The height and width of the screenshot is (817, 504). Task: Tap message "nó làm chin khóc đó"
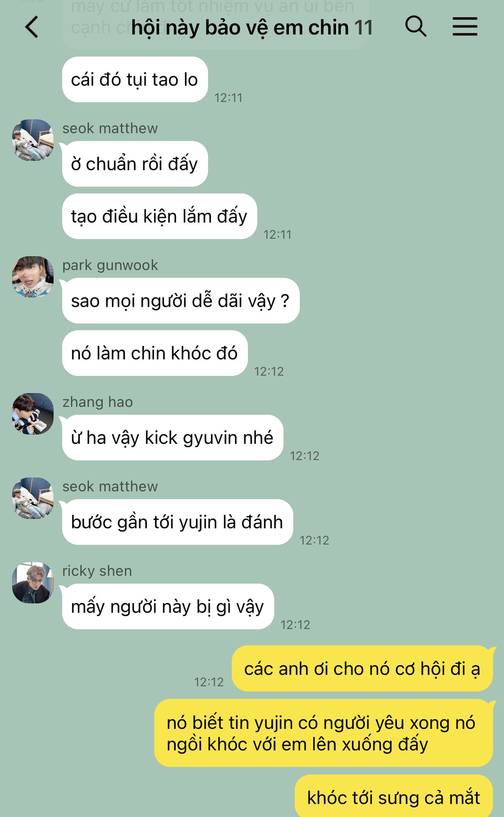click(x=155, y=353)
